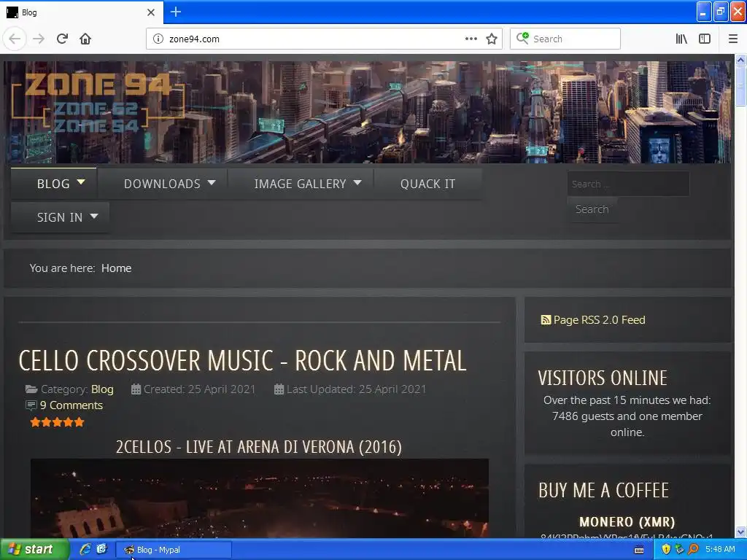Image resolution: width=747 pixels, height=560 pixels.
Task: Click the second quick launch icon
Action: [x=101, y=550]
